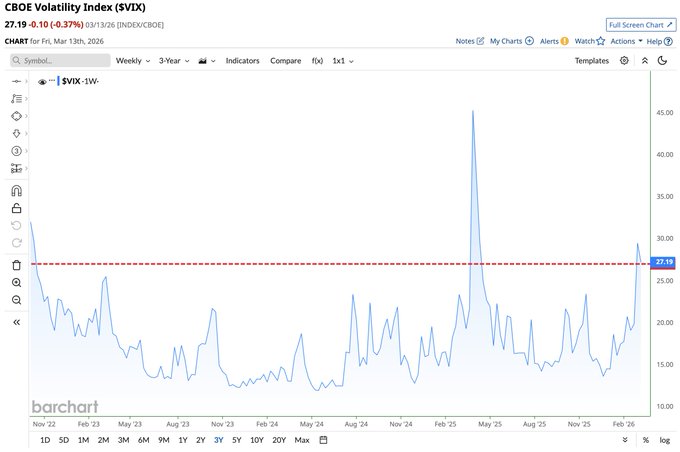Viewport: 680px width, 452px height.
Task: Delete drawings with the trash icon
Action: click(x=16, y=265)
